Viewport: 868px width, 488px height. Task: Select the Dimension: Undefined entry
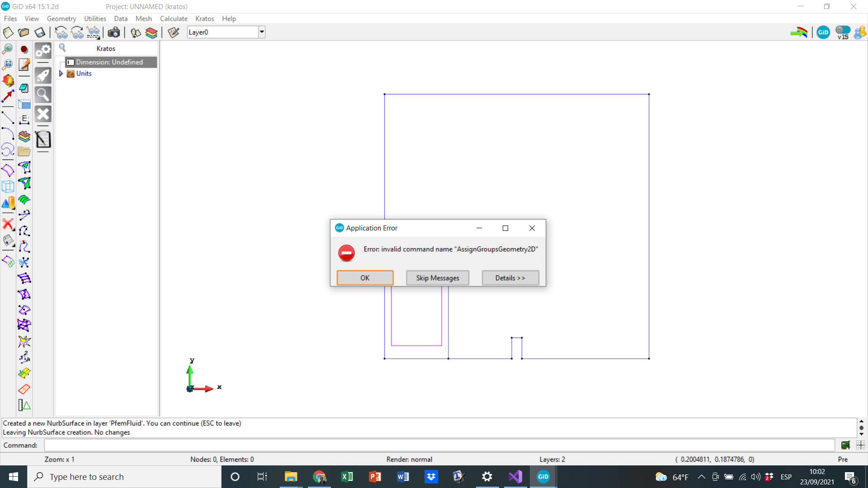pos(108,62)
